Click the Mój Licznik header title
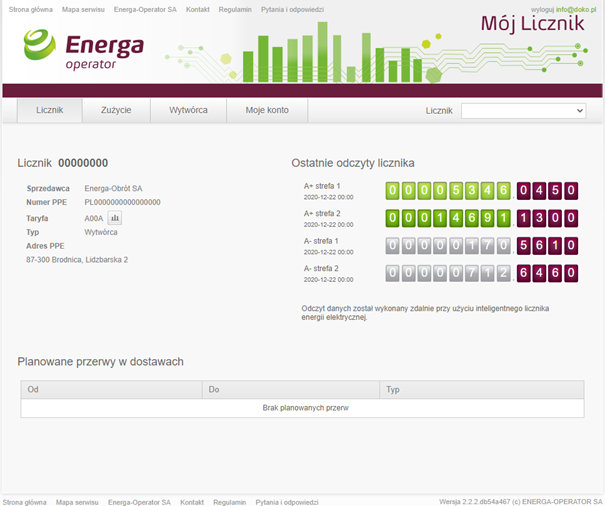This screenshot has height=506, width=605. pos(532,24)
